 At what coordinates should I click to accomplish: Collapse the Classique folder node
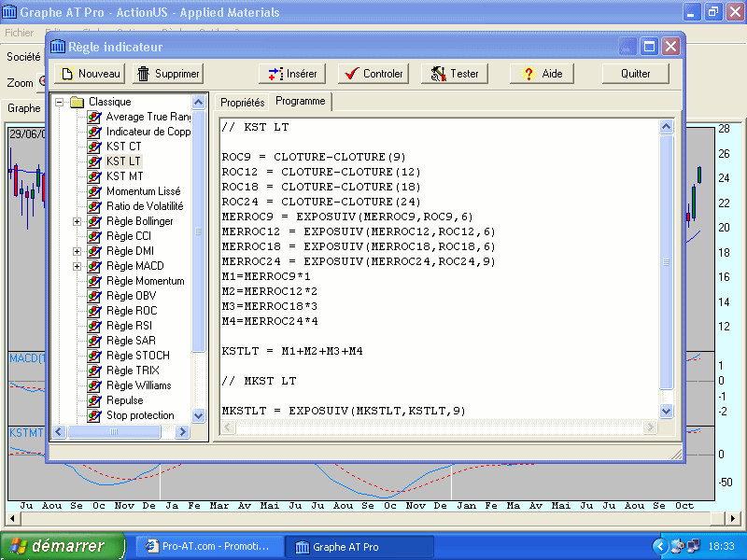(x=59, y=102)
